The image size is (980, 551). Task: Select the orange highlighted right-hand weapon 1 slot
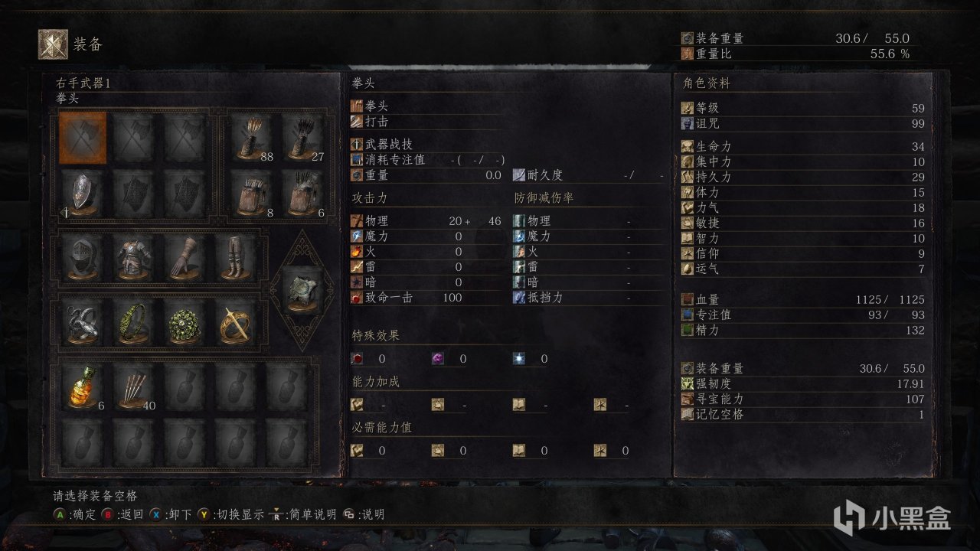tap(83, 139)
